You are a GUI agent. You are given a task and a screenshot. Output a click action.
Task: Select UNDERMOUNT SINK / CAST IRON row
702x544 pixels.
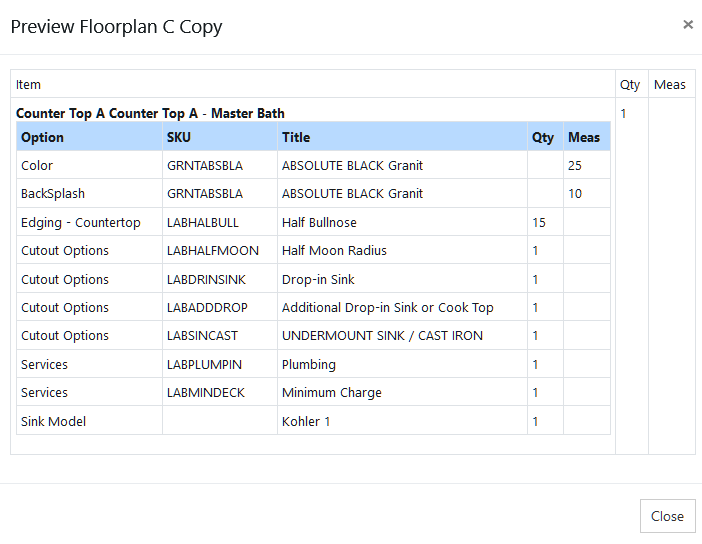click(382, 335)
